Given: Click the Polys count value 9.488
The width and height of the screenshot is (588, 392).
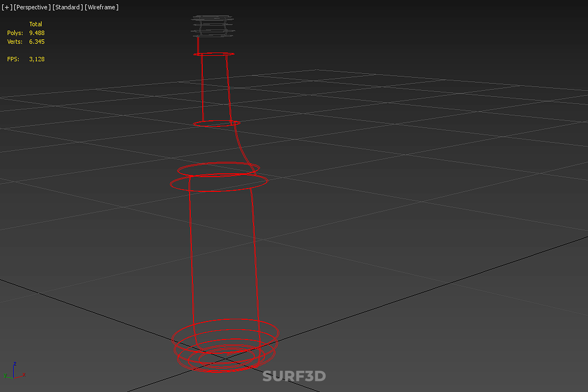Looking at the screenshot, I should click(x=37, y=33).
